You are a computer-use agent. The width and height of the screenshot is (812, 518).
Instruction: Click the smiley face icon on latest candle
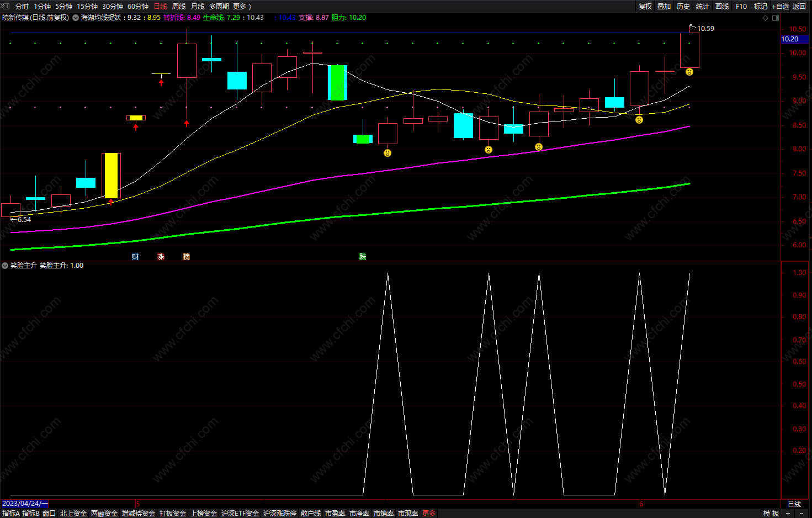tap(689, 72)
